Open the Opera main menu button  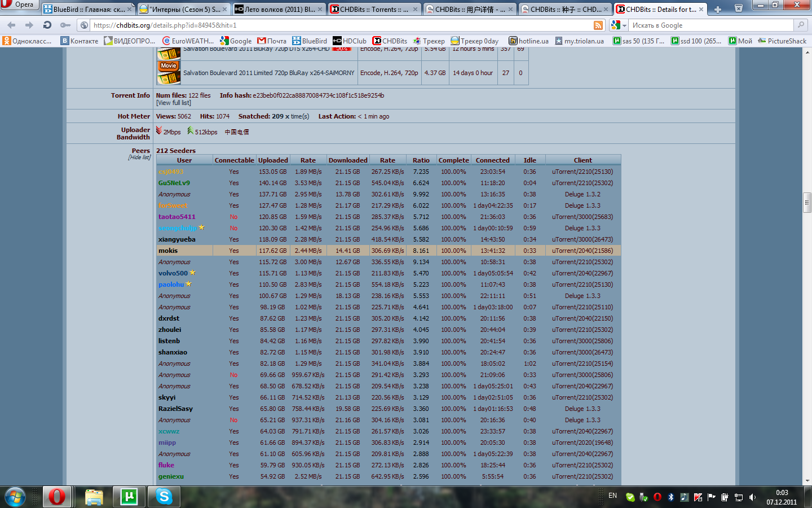point(19,5)
